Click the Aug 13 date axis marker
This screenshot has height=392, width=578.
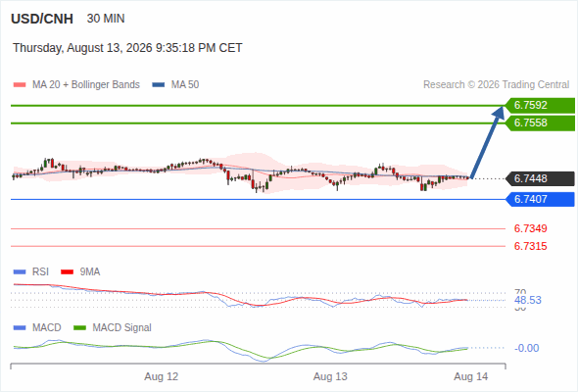330,376
